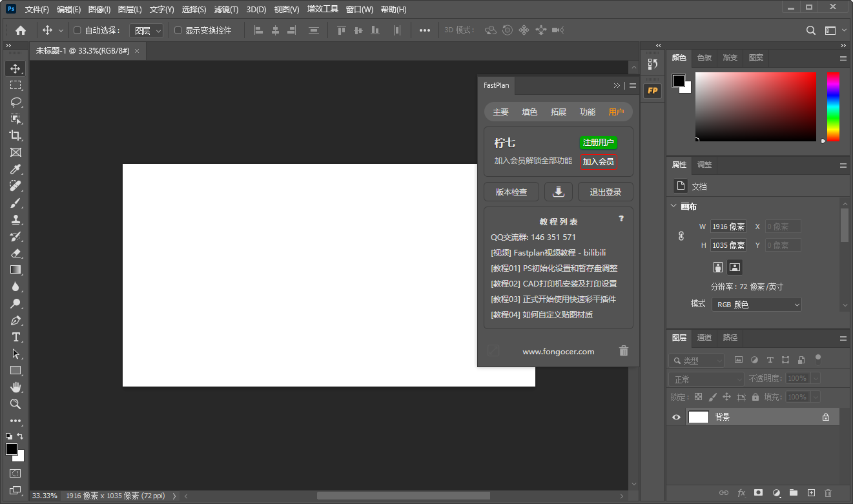The image size is (853, 504).
Task: Open the FP extension panel icon
Action: [652, 90]
